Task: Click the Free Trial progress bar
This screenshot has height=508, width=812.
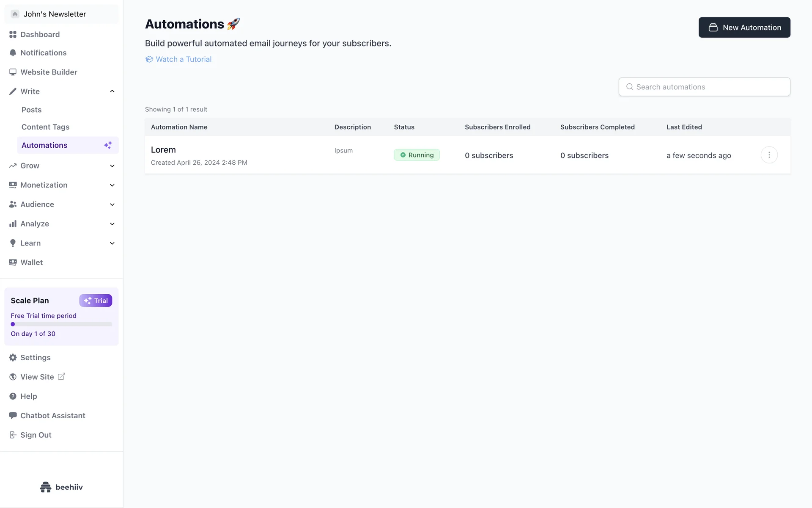Action: [x=61, y=324]
